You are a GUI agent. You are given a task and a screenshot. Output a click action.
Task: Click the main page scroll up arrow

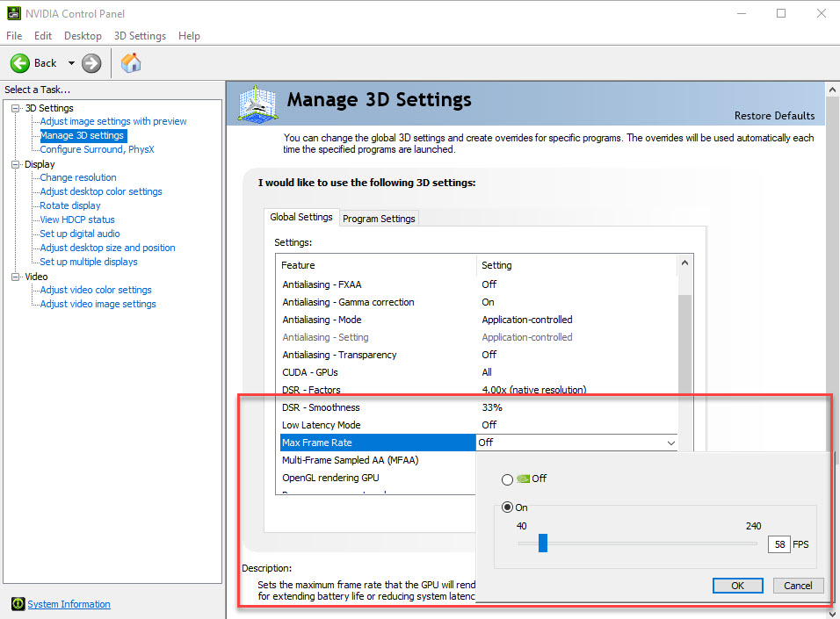(832, 90)
